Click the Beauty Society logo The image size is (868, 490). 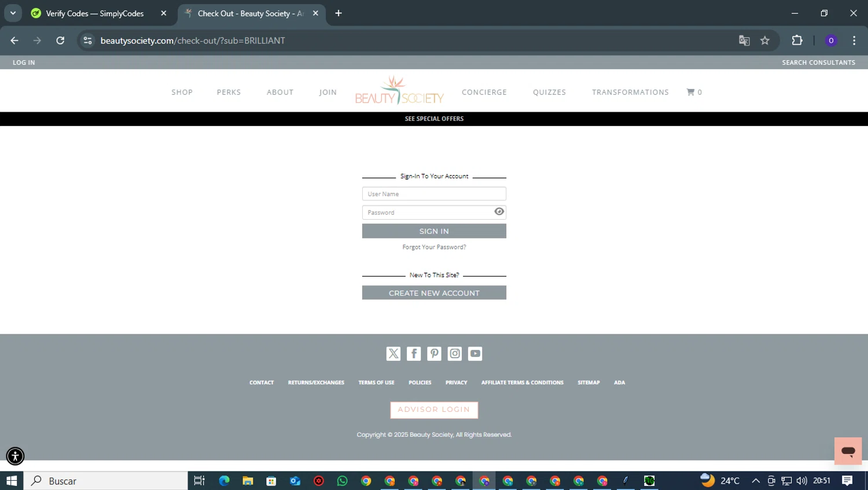[399, 91]
